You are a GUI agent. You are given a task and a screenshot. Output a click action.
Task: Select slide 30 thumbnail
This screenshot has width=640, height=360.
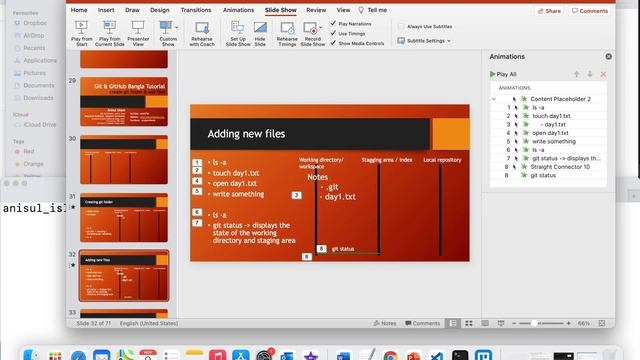124,160
